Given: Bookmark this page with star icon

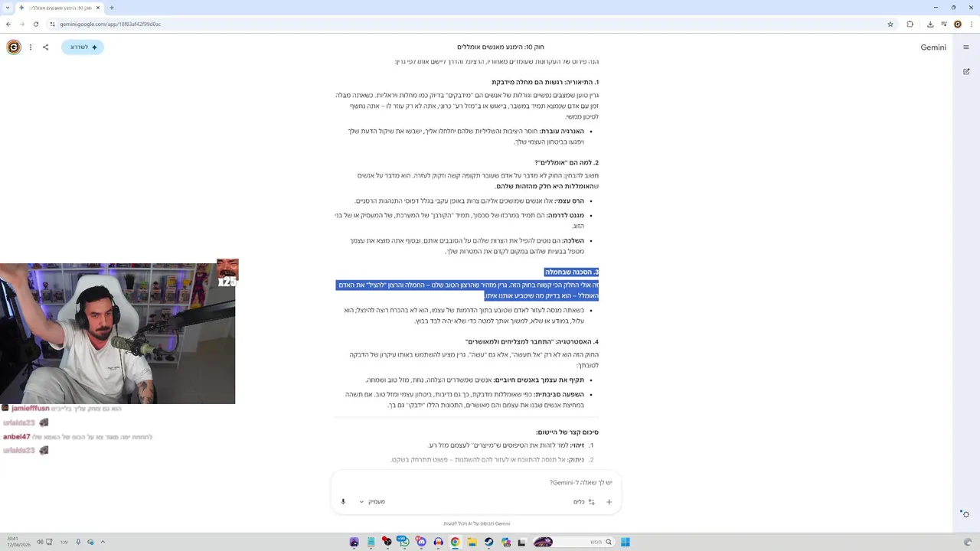Looking at the screenshot, I should click(890, 24).
